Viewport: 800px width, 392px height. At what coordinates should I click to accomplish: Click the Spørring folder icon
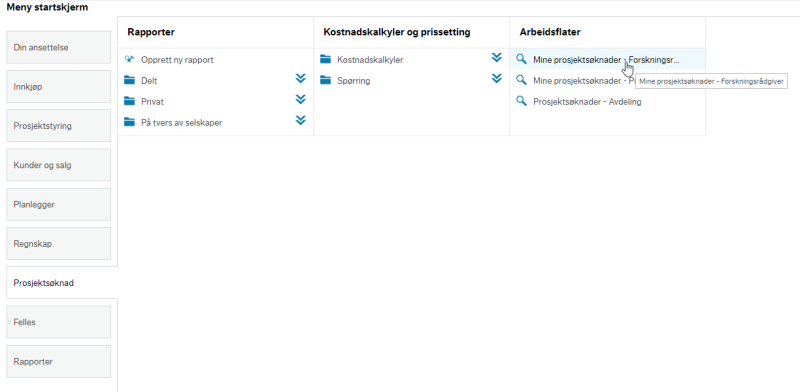(x=326, y=80)
